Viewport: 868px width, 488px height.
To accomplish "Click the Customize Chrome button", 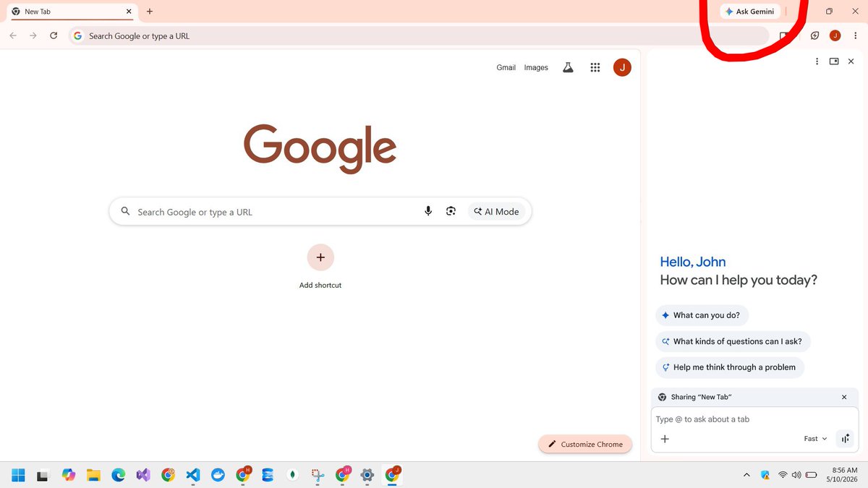I will pos(585,444).
